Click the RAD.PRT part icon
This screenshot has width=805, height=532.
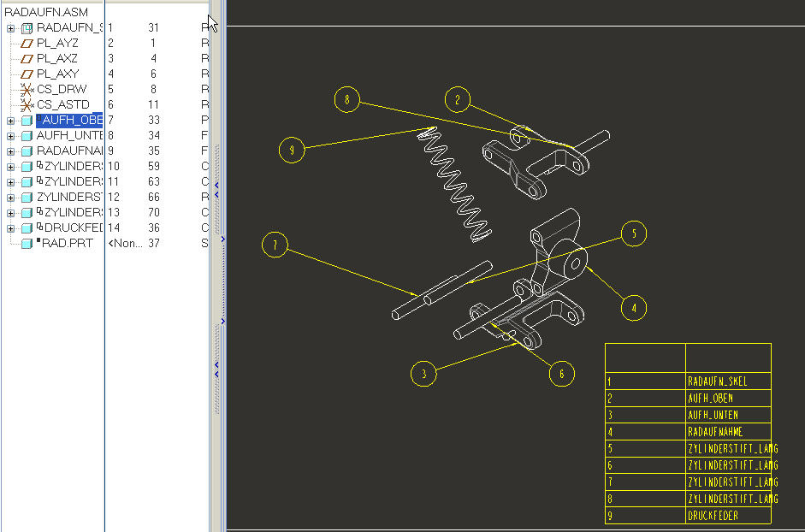[x=27, y=244]
